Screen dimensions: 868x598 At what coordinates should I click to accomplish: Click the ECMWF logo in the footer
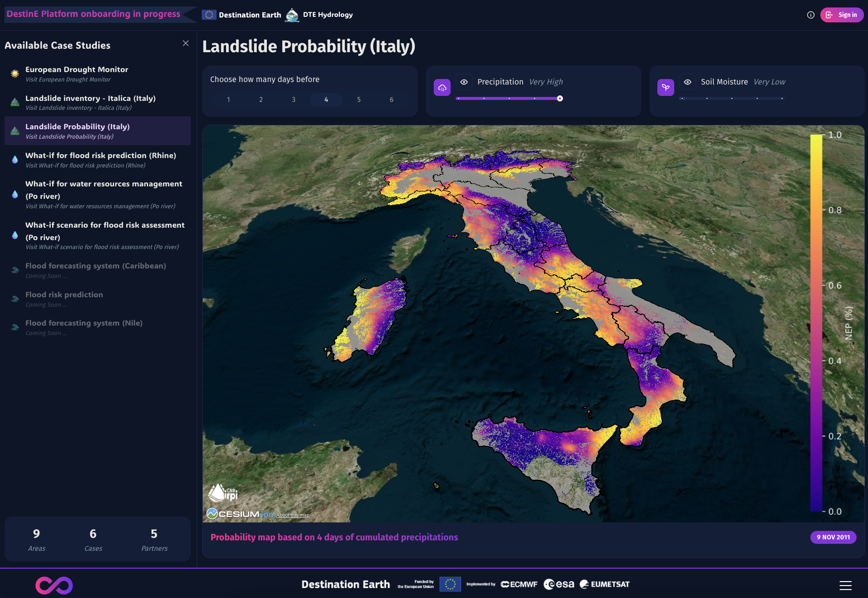519,584
